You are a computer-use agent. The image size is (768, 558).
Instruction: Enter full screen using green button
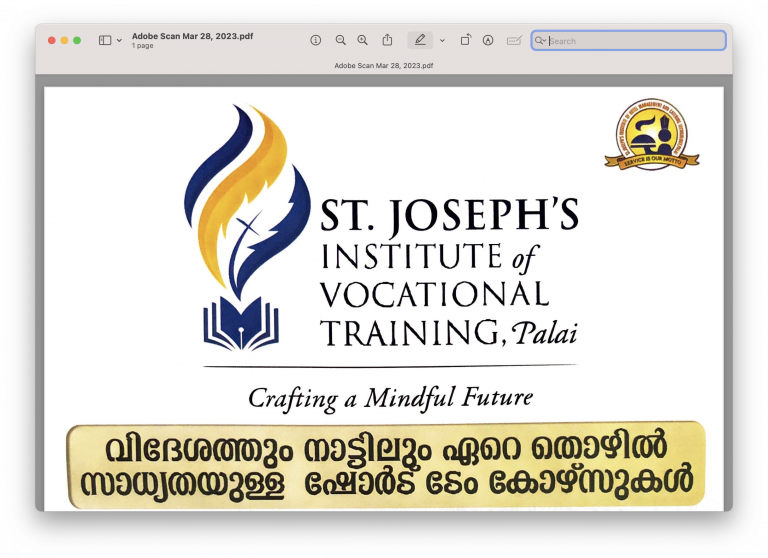[78, 40]
